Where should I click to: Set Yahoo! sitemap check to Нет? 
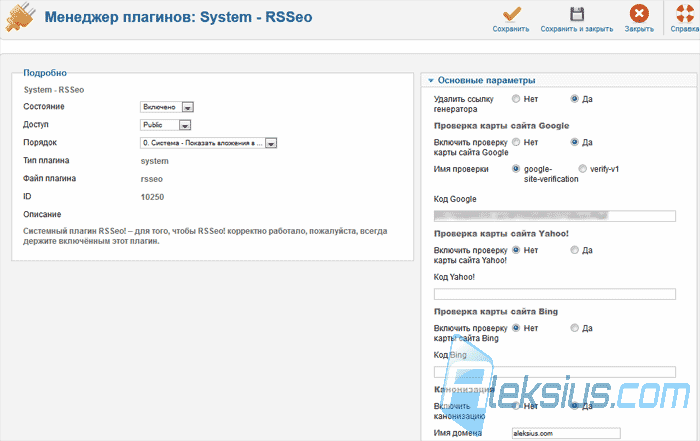coord(516,250)
